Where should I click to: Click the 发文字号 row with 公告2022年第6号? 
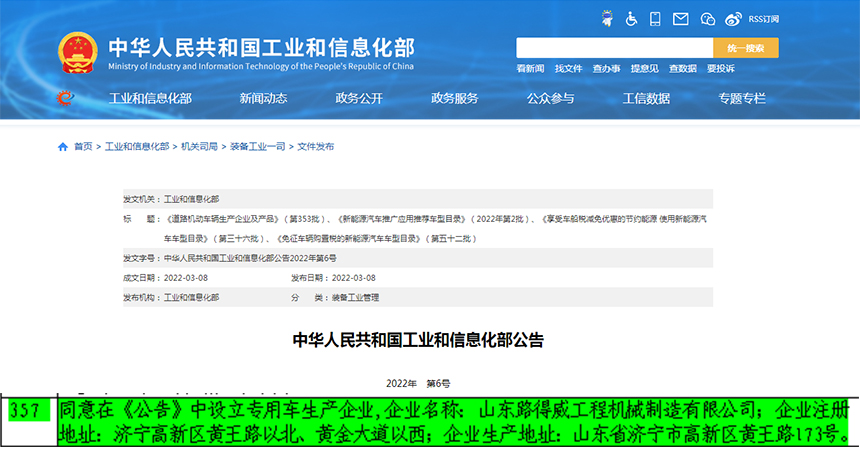point(418,258)
